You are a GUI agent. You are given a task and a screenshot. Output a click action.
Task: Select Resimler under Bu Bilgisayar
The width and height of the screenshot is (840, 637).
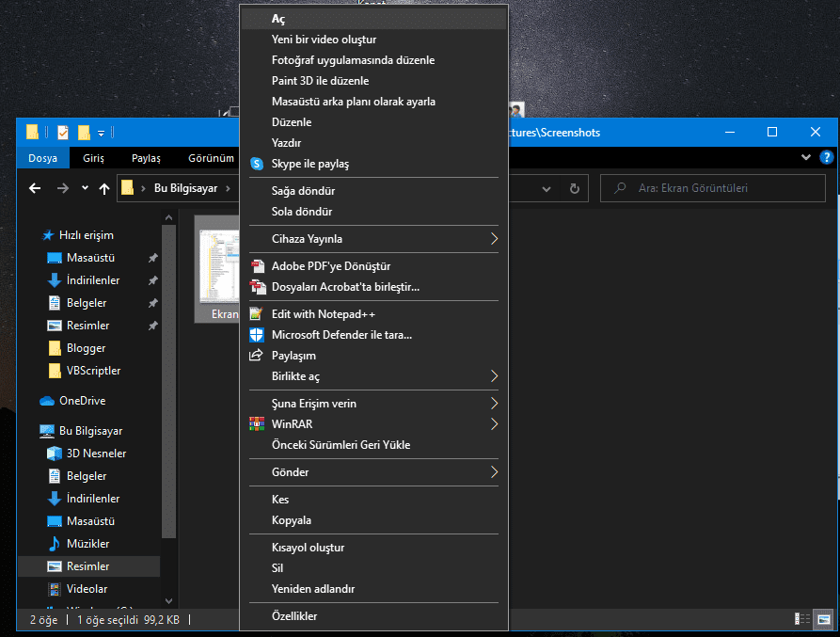89,566
